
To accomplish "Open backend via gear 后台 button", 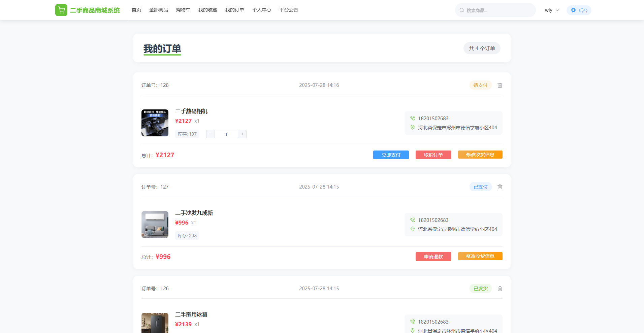I will [x=579, y=10].
